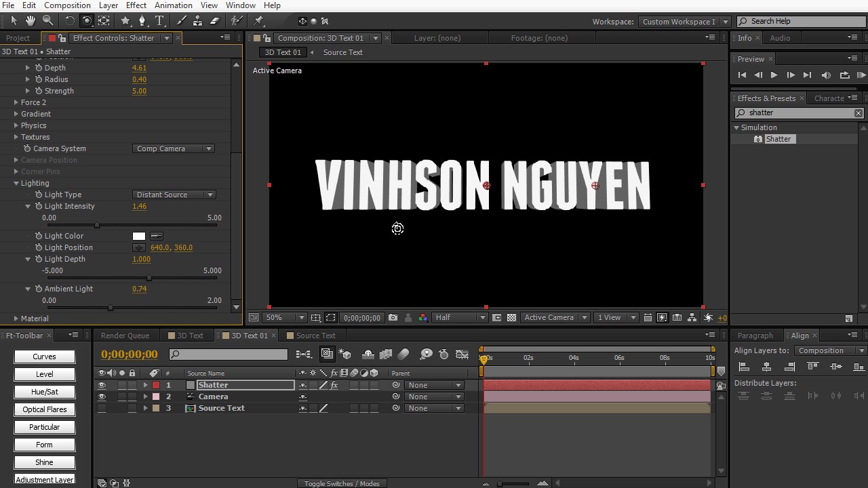Open the Composition menu
The image size is (868, 488).
coord(67,5)
